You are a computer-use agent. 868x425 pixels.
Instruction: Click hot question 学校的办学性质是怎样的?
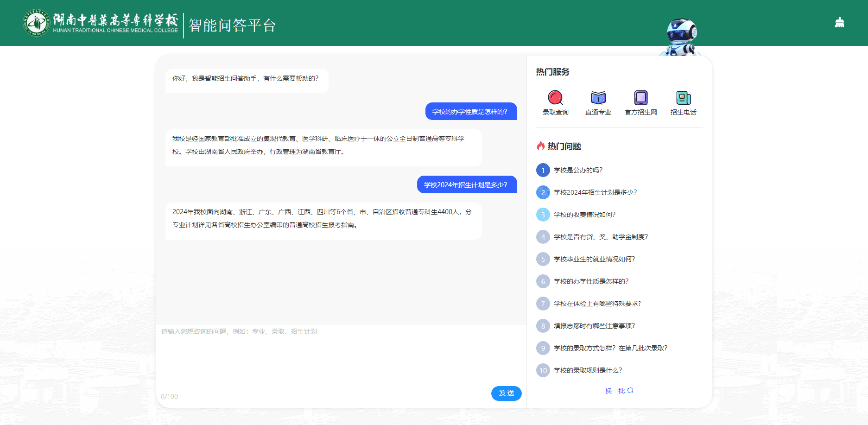pos(591,281)
